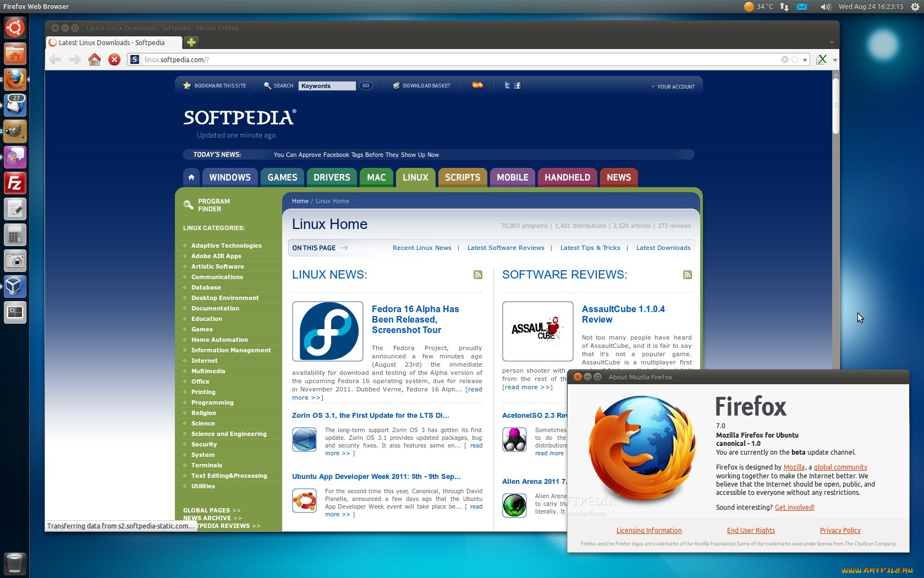Open the Software Reviews RSS feed icon
This screenshot has width=924, height=578.
click(x=687, y=275)
